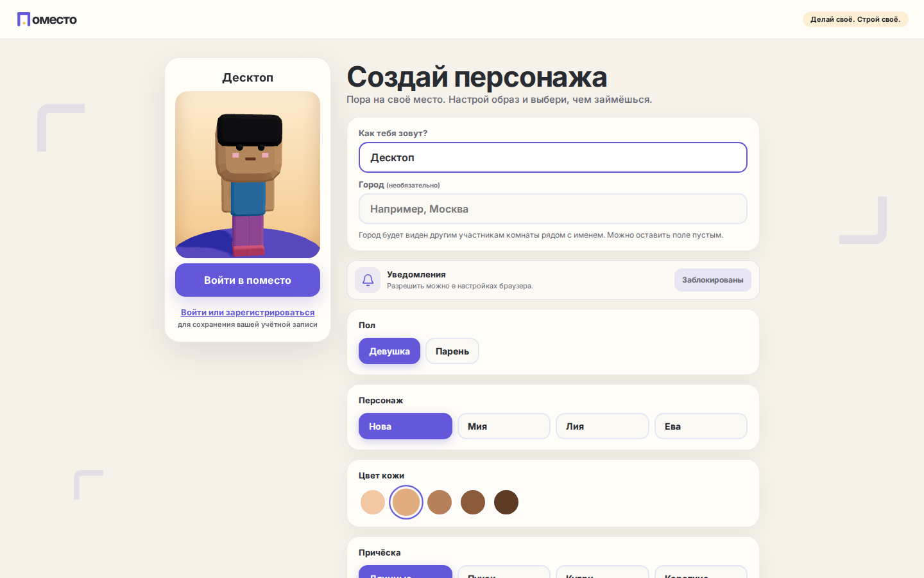Select the "Парень" gender option
Screen dimensions: 924x578
(x=452, y=351)
